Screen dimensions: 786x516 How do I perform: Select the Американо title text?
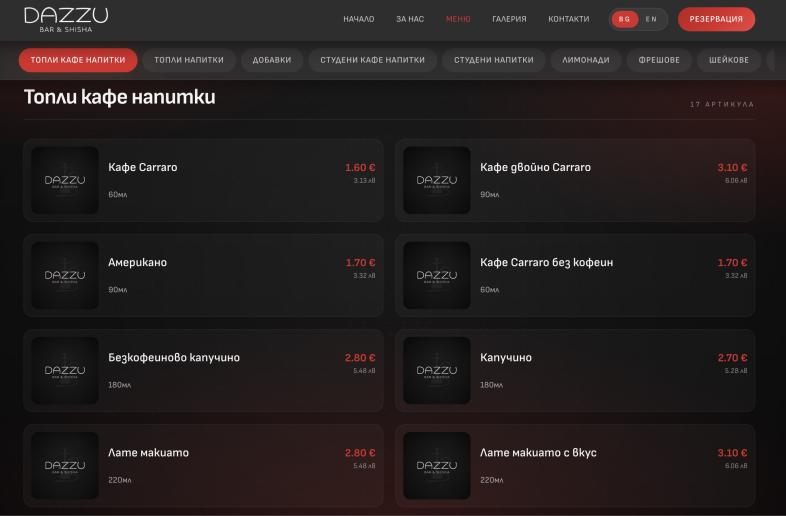pos(137,262)
